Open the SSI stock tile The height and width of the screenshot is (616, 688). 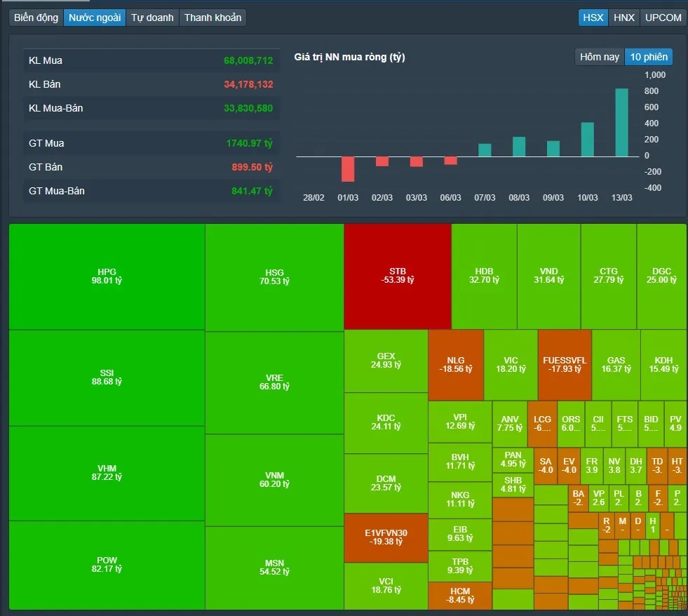pos(107,377)
